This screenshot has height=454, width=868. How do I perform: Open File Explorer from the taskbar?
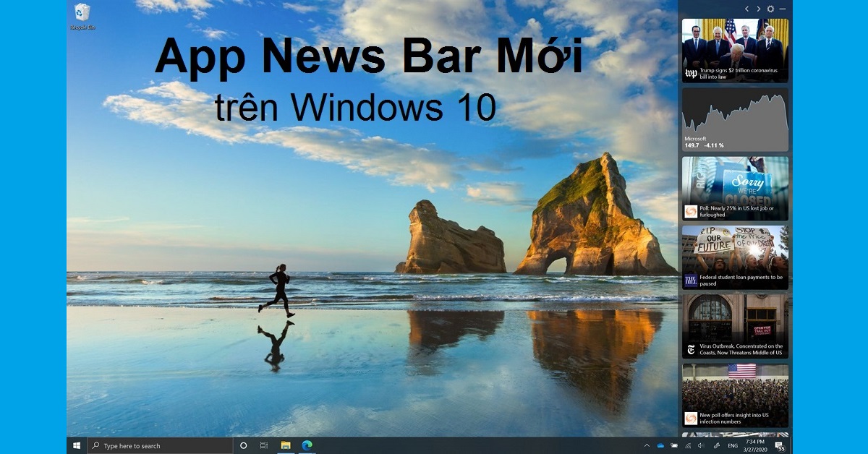coord(286,444)
